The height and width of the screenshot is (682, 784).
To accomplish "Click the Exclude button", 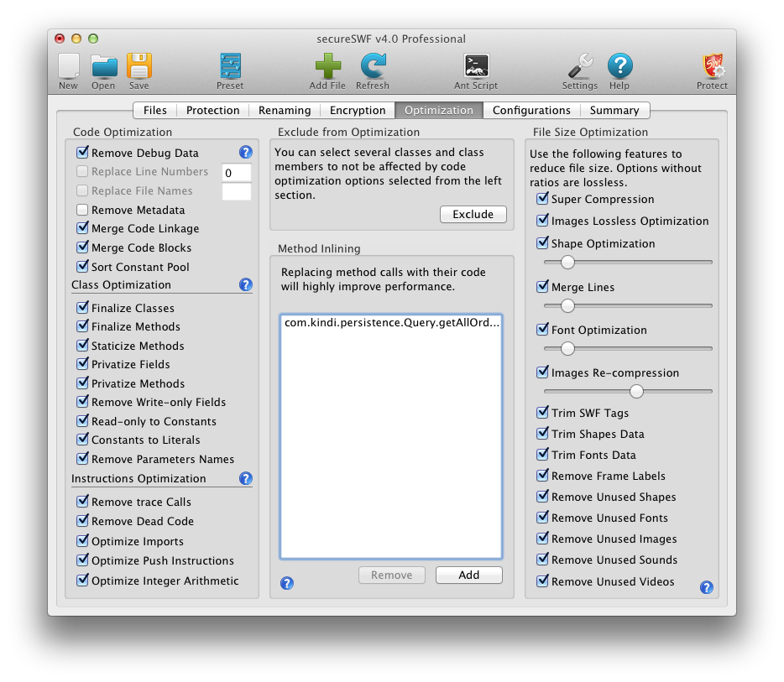I will coord(473,214).
